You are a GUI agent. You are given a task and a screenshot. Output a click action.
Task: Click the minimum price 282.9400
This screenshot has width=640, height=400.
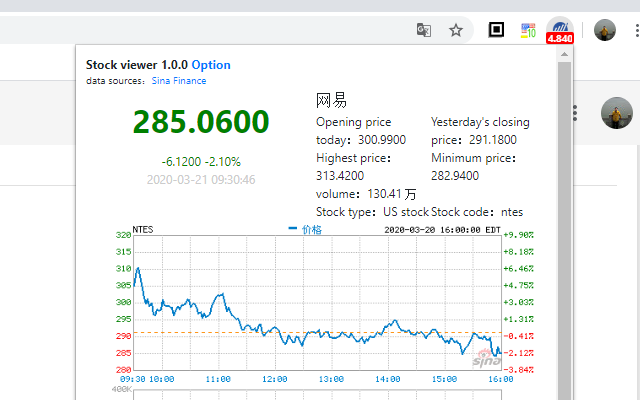pyautogui.click(x=455, y=176)
